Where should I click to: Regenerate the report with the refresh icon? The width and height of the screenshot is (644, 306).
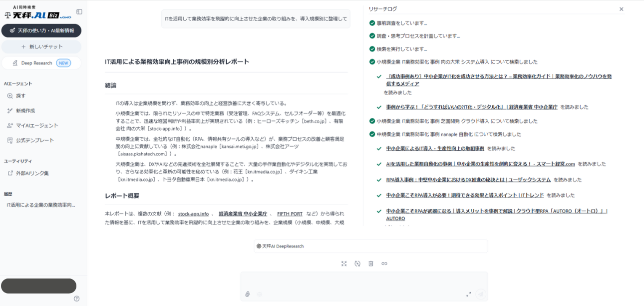coord(357,263)
